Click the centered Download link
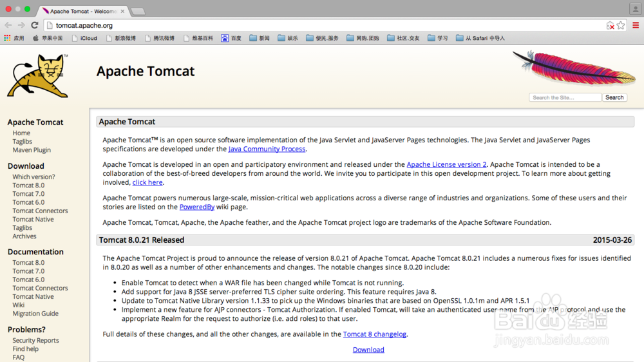This screenshot has height=362, width=644. pyautogui.click(x=368, y=350)
